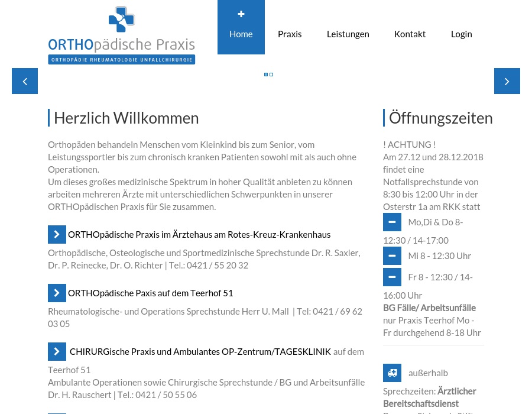Open CHIRURGische Praxis und Ambulantes OP-Zentrum link

200,352
